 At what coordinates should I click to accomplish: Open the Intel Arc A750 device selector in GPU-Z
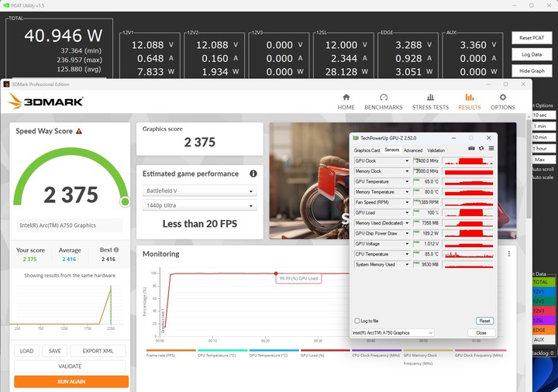pyautogui.click(x=392, y=332)
